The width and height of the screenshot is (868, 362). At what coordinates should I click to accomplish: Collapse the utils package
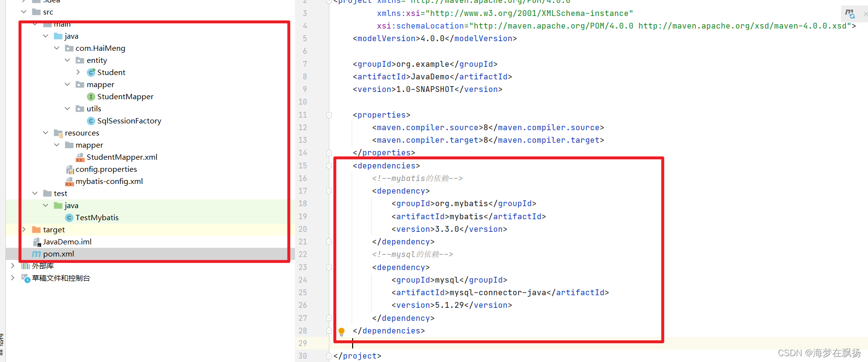pos(67,108)
